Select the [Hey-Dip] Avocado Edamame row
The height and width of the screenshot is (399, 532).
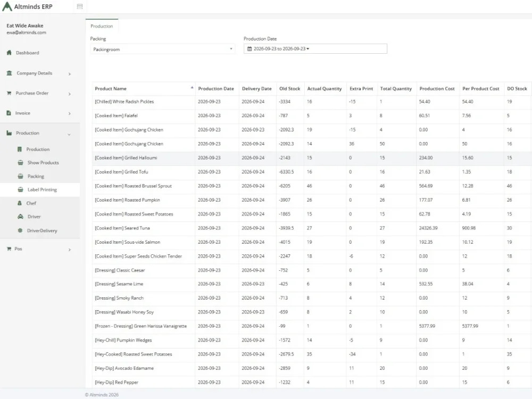pos(311,369)
